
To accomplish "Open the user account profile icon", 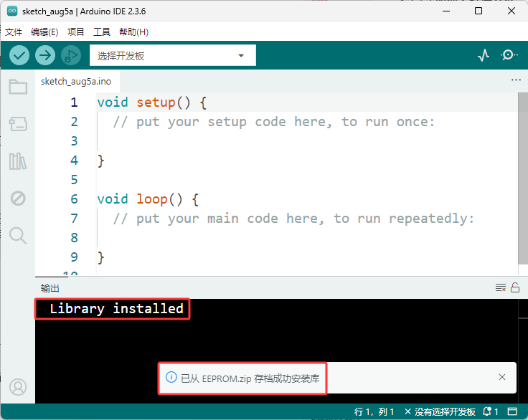I will (18, 387).
